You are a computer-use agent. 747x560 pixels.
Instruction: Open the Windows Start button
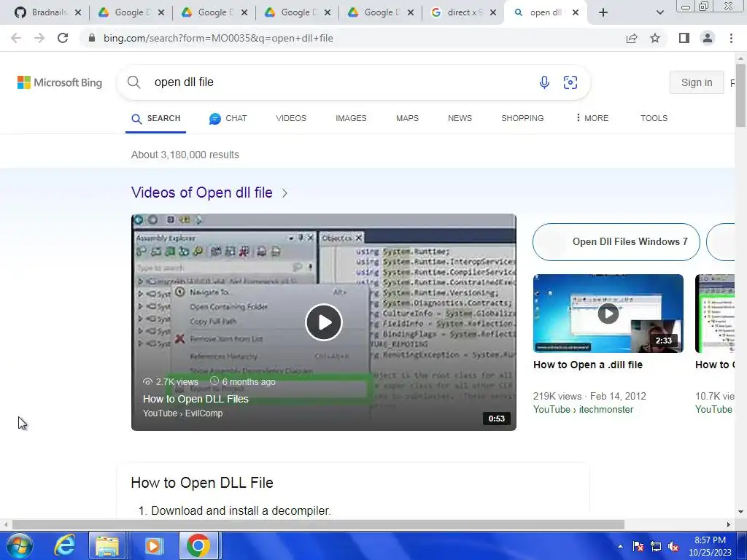pyautogui.click(x=20, y=545)
